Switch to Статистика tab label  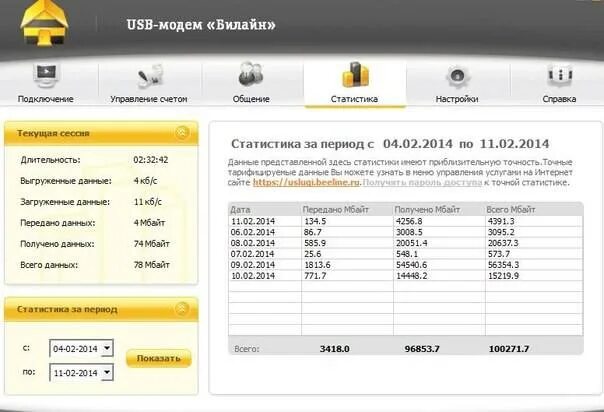click(x=354, y=99)
